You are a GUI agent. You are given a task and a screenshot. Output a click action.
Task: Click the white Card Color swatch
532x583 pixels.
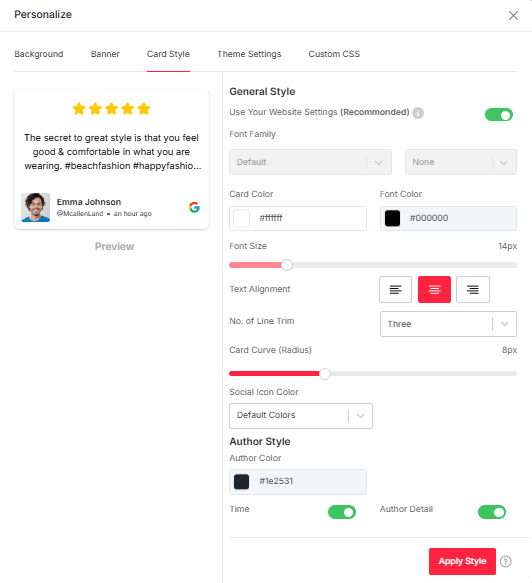(x=241, y=218)
